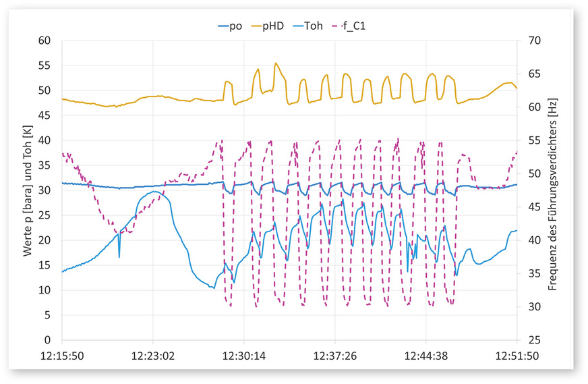The image size is (588, 384).
Task: Select the 12:30:14 time tick label
Action: pyautogui.click(x=244, y=354)
